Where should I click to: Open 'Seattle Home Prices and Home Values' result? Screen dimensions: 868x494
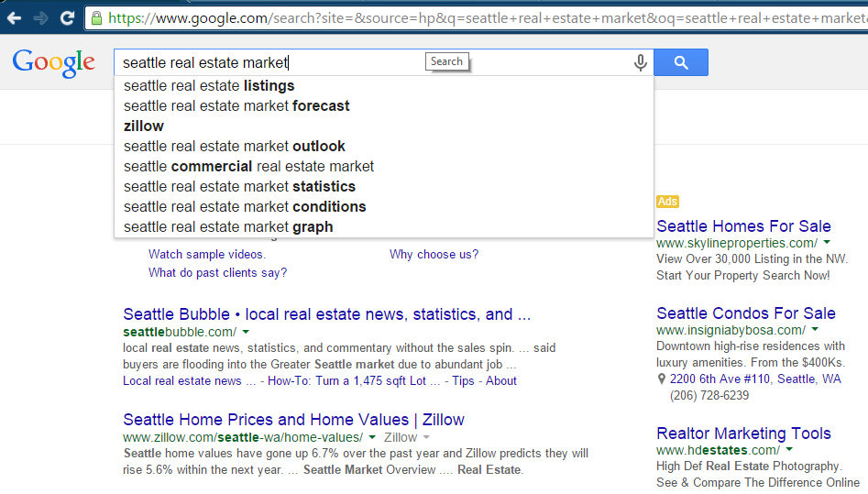coord(293,420)
